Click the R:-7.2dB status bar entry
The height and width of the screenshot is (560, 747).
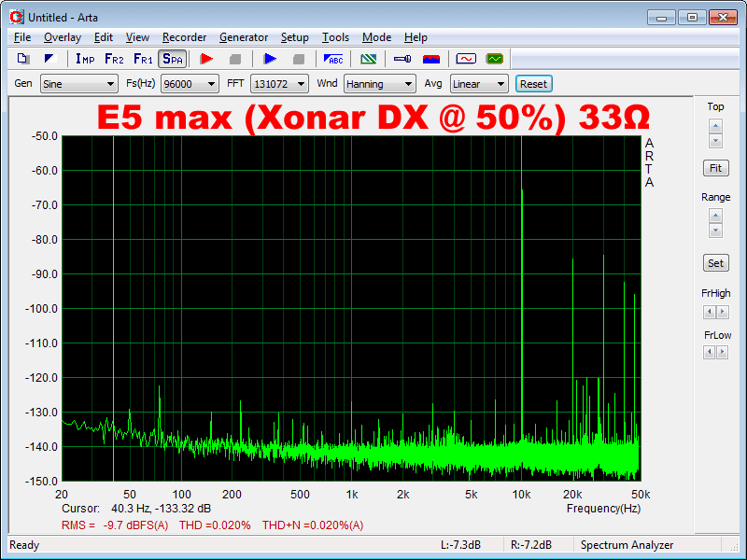(531, 545)
